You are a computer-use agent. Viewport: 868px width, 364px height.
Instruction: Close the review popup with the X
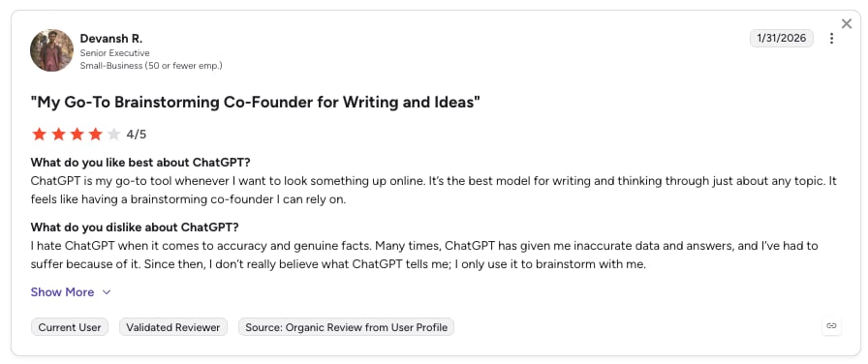(847, 24)
